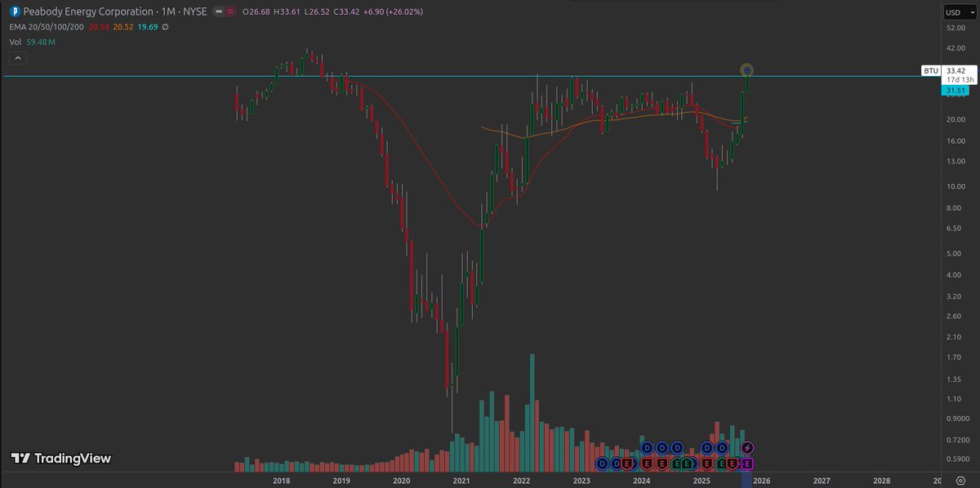Click the current price label 33.42

pyautogui.click(x=955, y=71)
